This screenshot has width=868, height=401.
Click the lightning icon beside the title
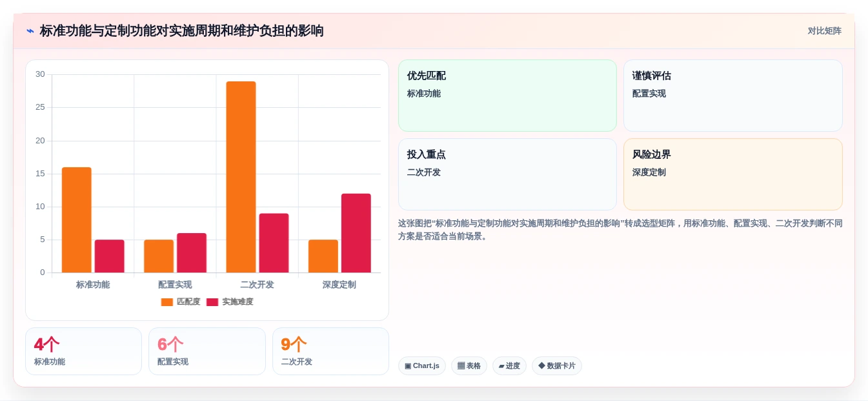pyautogui.click(x=30, y=31)
